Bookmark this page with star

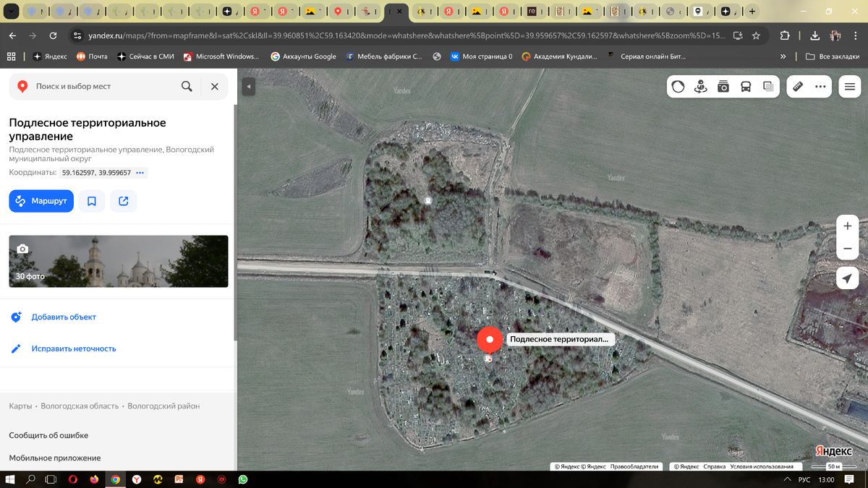756,35
